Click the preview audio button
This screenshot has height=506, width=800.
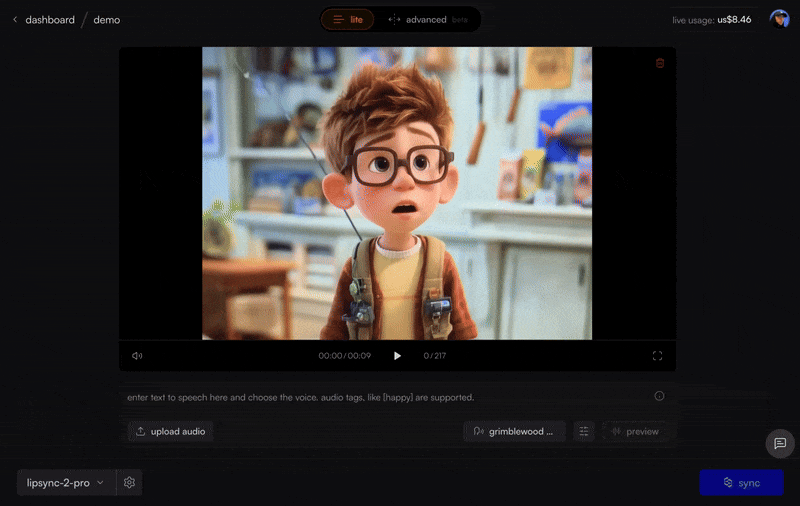[x=635, y=431]
